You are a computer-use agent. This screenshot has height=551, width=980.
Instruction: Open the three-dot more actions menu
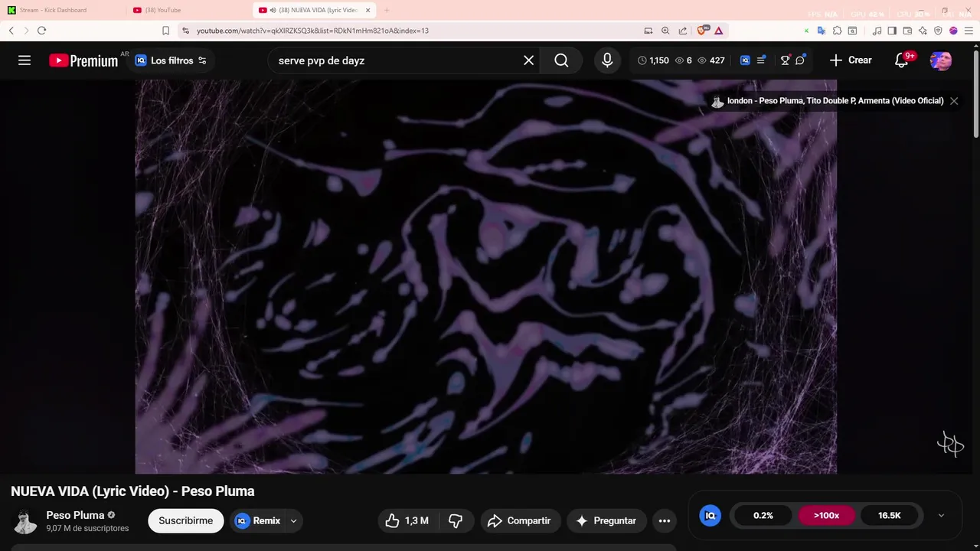tap(665, 521)
